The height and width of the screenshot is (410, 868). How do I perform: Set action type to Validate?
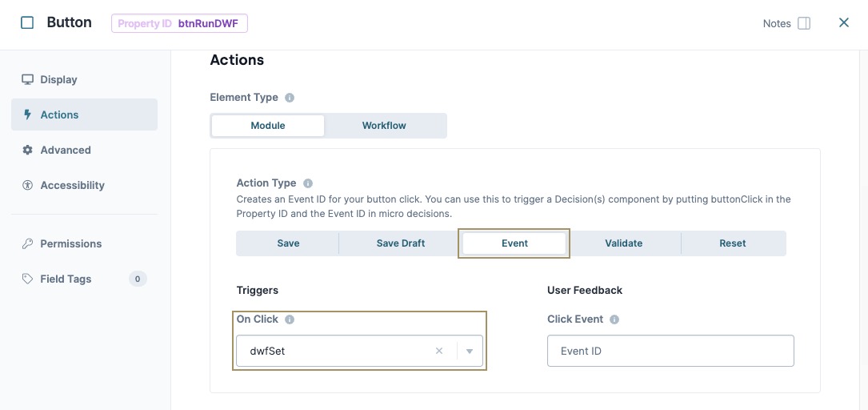click(624, 243)
